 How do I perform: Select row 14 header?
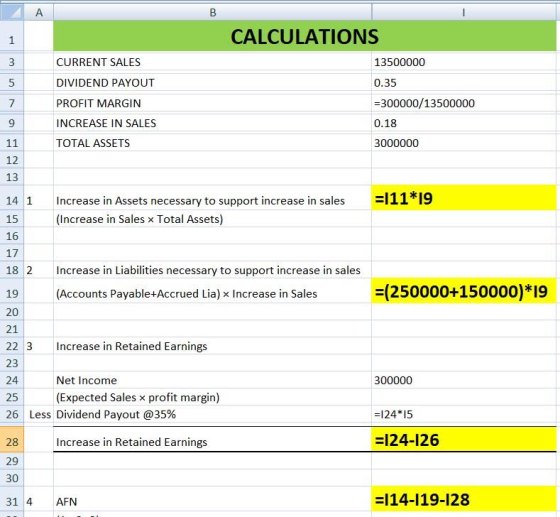click(x=12, y=198)
